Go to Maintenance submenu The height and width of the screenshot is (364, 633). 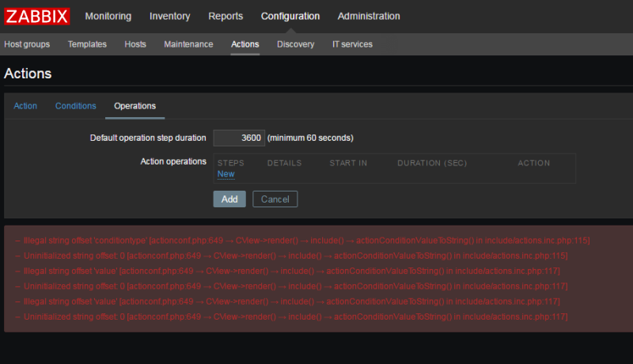click(x=188, y=44)
